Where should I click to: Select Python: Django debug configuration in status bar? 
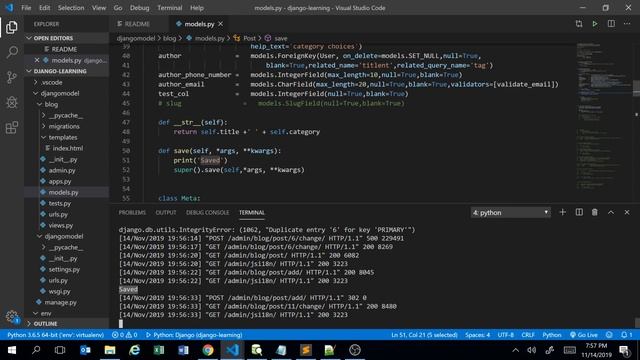coord(194,335)
